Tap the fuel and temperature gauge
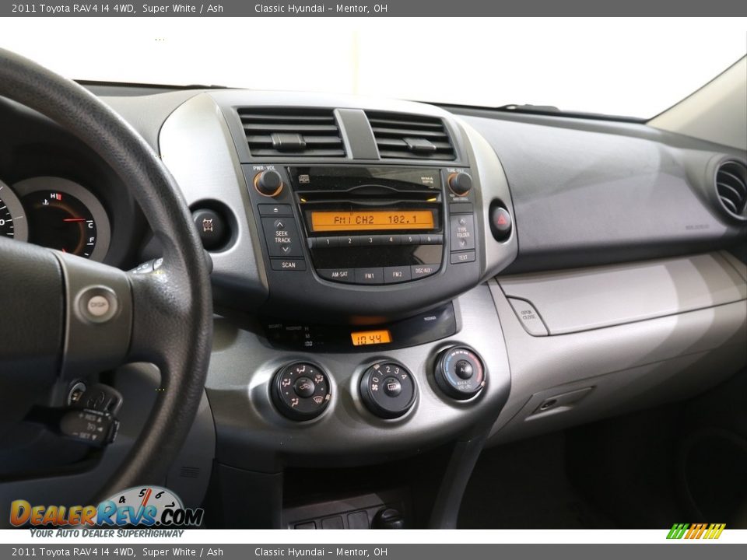This screenshot has height=560, width=747. coord(61,222)
